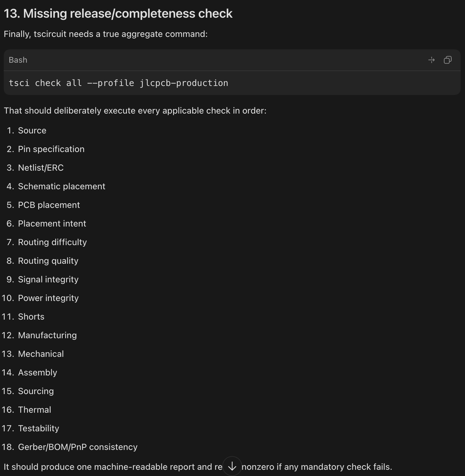
Task: Select the Thermal list entry
Action: coord(34,410)
